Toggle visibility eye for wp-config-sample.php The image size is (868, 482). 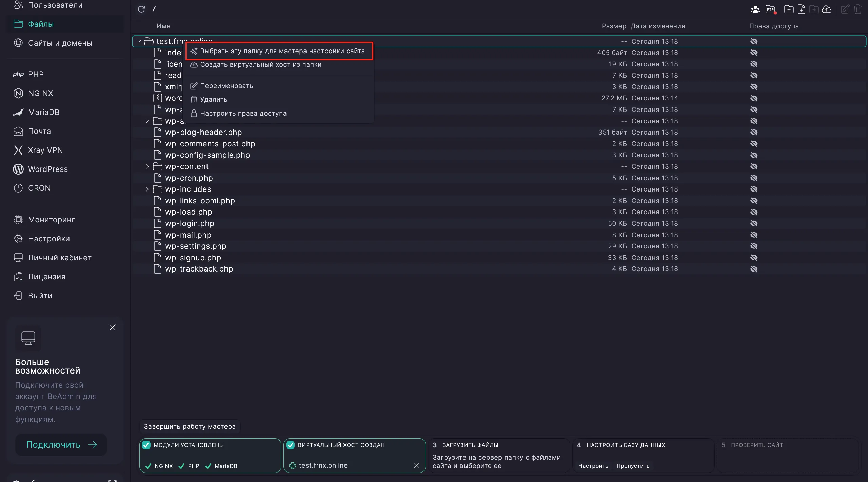[754, 155]
